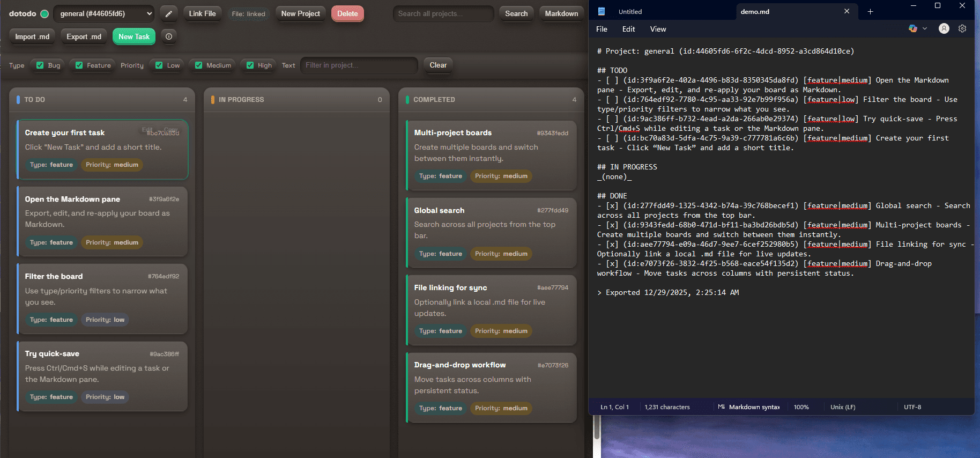Open the File menu in Notepad
This screenshot has height=458, width=980.
[x=602, y=29]
